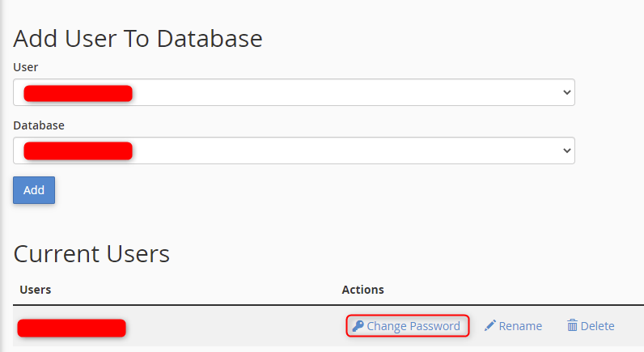The width and height of the screenshot is (644, 352).
Task: Open the Database select box
Action: pyautogui.click(x=294, y=151)
